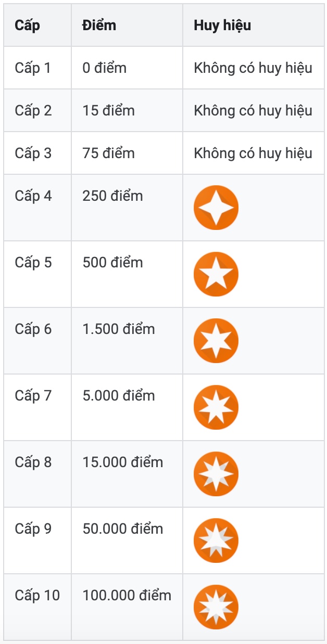327x644 pixels.
Task: Click the "Cấp" column header
Action: pos(28,25)
